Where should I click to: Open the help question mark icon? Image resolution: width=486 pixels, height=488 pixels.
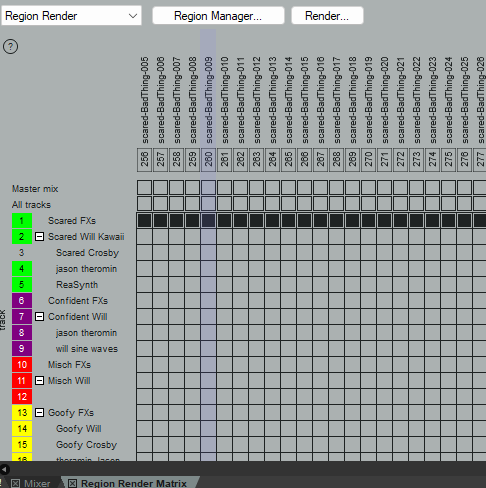coord(10,46)
